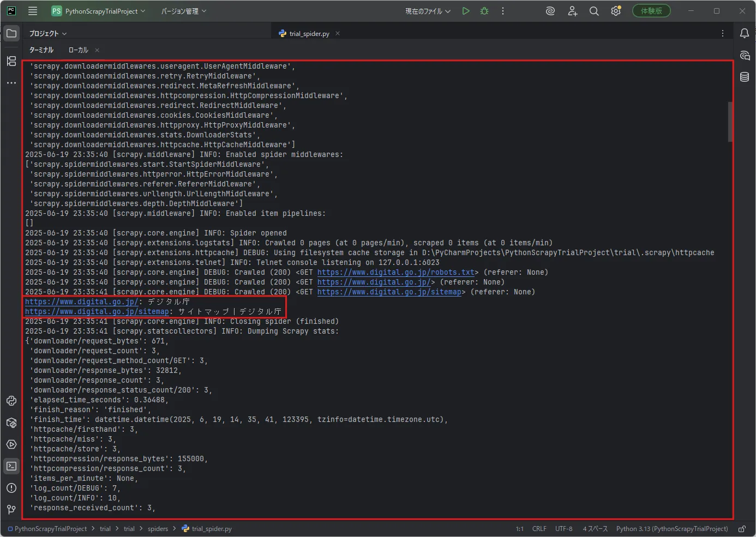Open the Structure tool window

(11, 61)
